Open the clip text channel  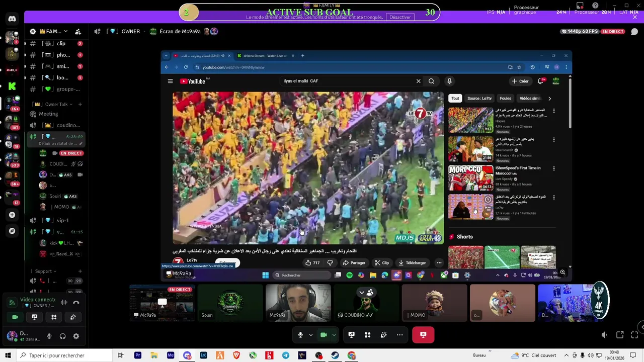click(55, 44)
